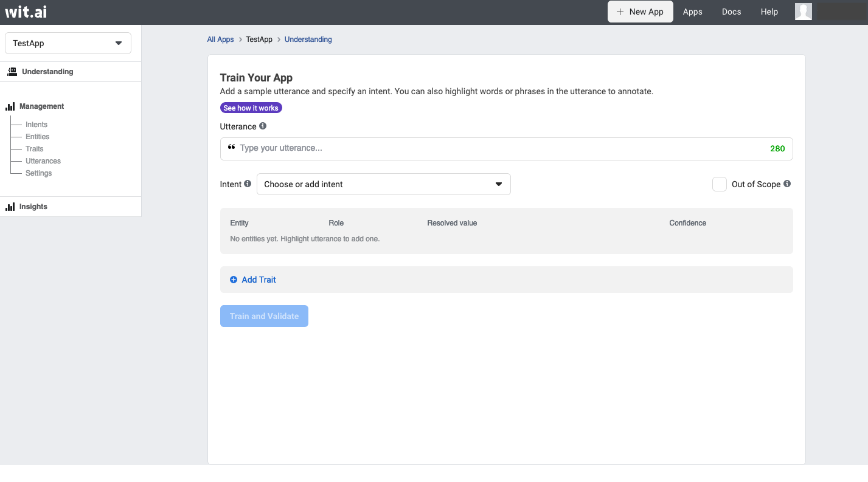Open the user profile avatar
This screenshot has height=482, width=868.
tap(804, 12)
